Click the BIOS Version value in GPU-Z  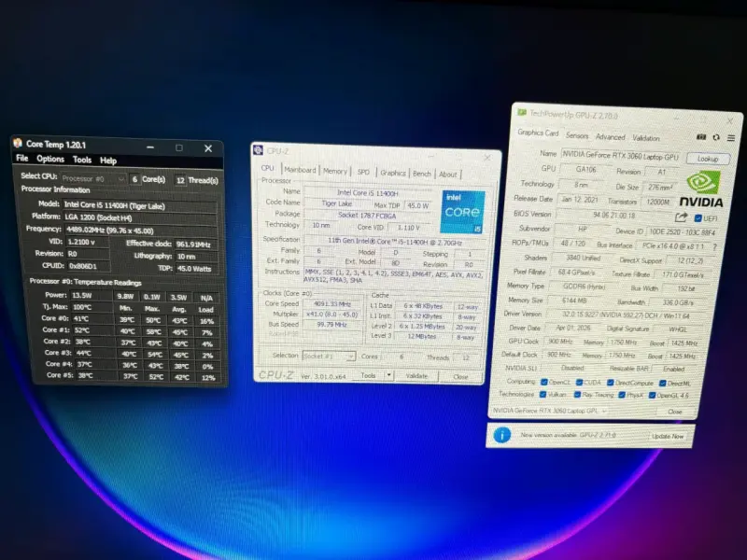click(614, 216)
